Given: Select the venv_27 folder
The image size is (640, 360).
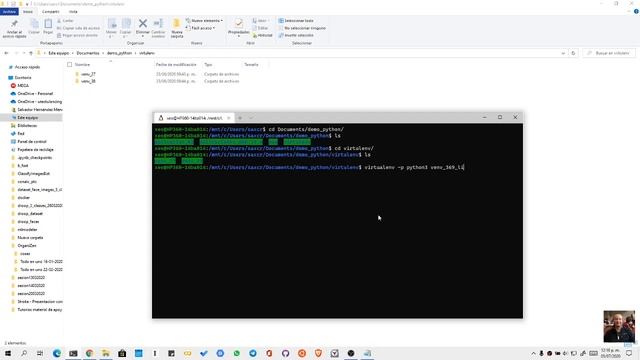Looking at the screenshot, I should click(x=88, y=74).
